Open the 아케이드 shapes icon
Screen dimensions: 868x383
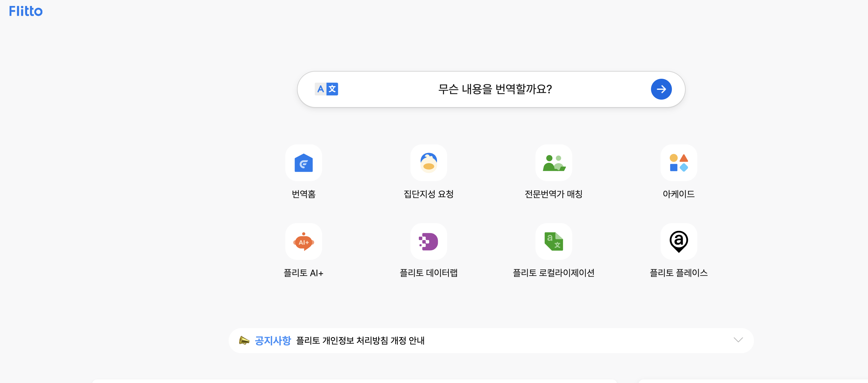pyautogui.click(x=678, y=163)
